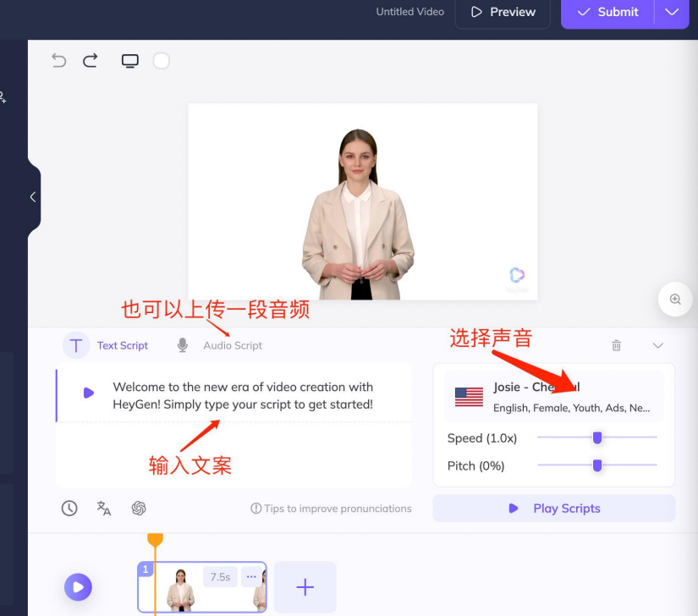Image resolution: width=698 pixels, height=616 pixels.
Task: Open the ChatGPT script assistant icon
Action: pyautogui.click(x=138, y=509)
